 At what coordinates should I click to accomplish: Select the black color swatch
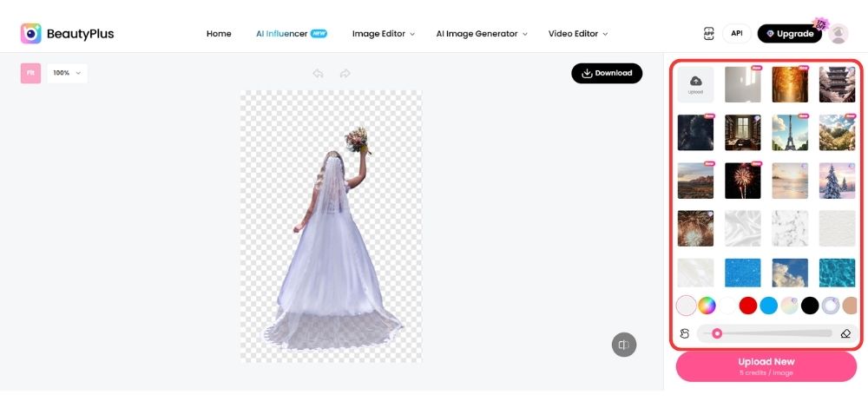[810, 305]
